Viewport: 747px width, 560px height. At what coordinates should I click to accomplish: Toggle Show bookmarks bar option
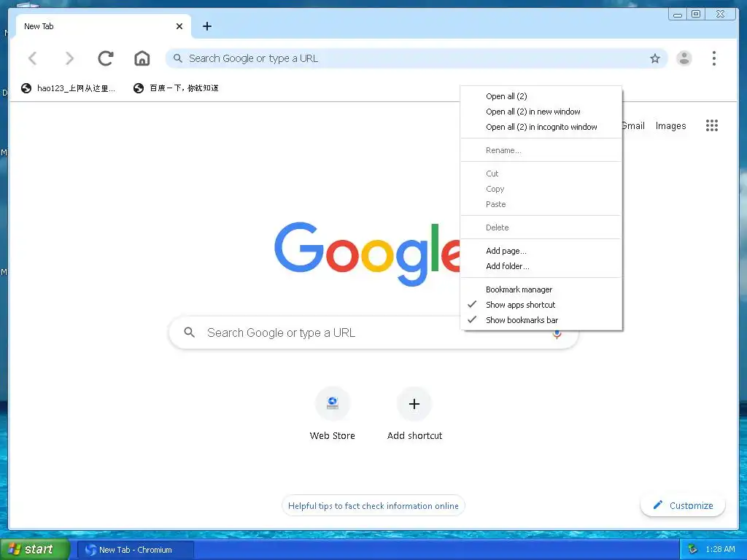(x=541, y=319)
